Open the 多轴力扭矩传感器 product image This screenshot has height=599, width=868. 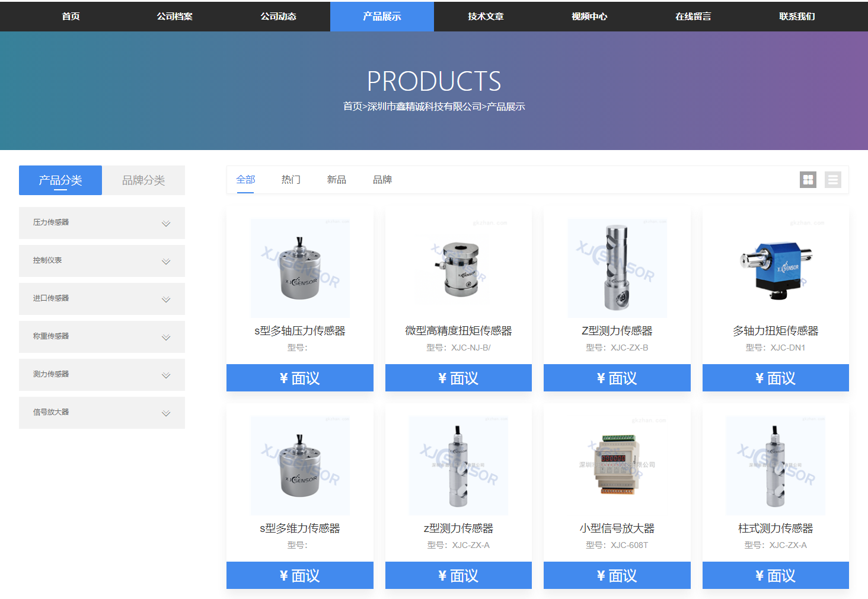click(776, 268)
